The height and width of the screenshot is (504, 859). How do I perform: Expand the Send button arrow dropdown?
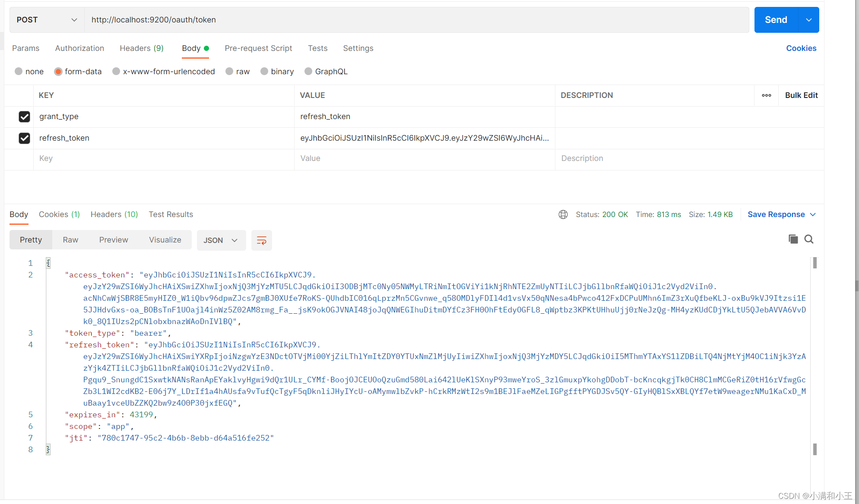coord(808,20)
